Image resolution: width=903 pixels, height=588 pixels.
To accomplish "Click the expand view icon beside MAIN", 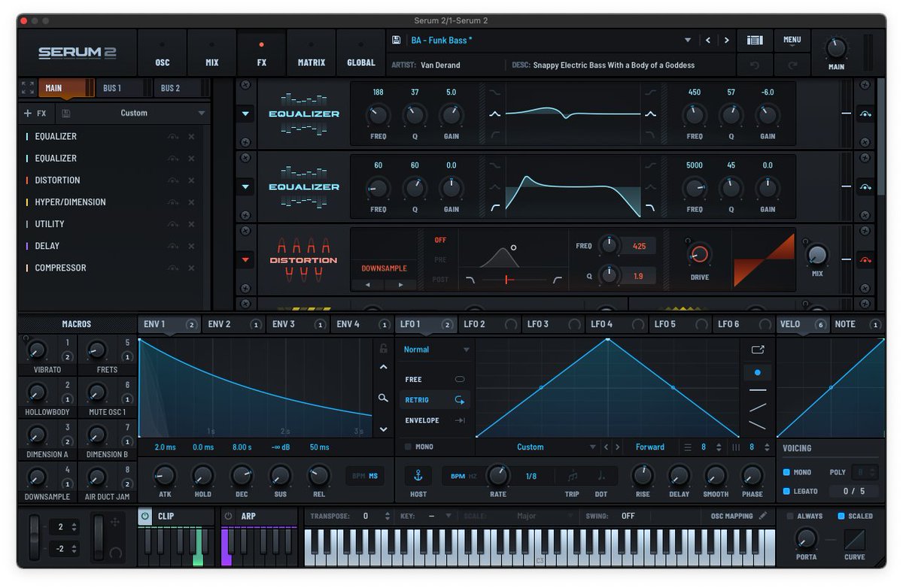I will [x=28, y=88].
